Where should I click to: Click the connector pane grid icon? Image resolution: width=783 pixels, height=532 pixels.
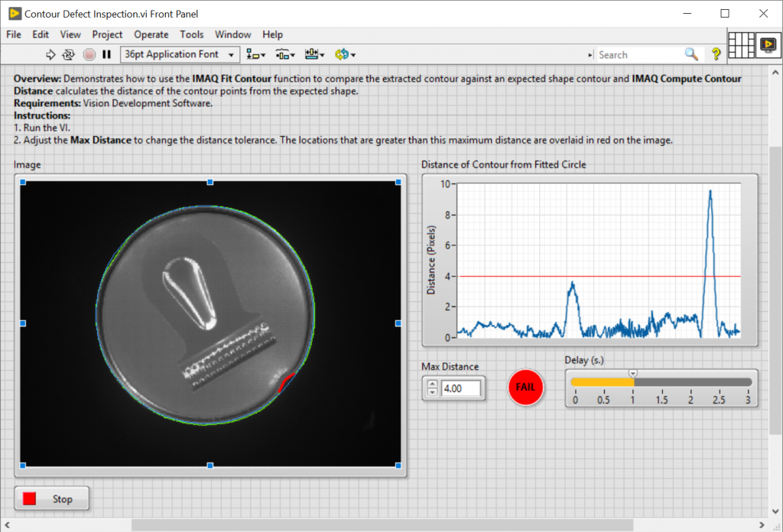pyautogui.click(x=741, y=45)
